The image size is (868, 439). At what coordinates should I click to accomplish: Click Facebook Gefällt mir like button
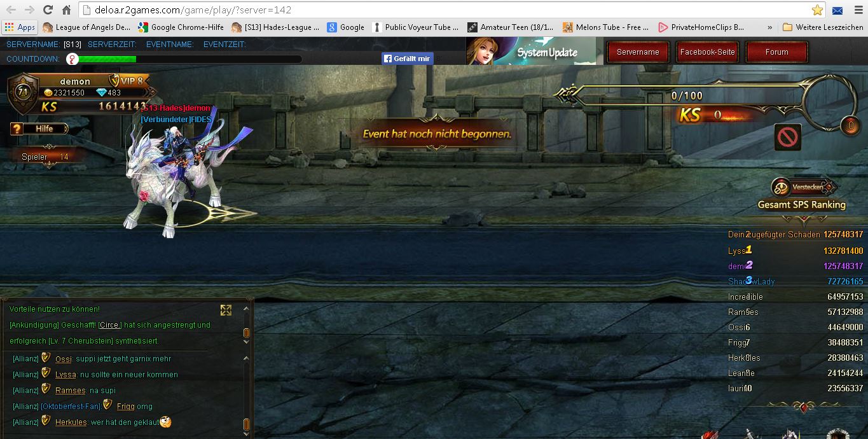point(408,59)
